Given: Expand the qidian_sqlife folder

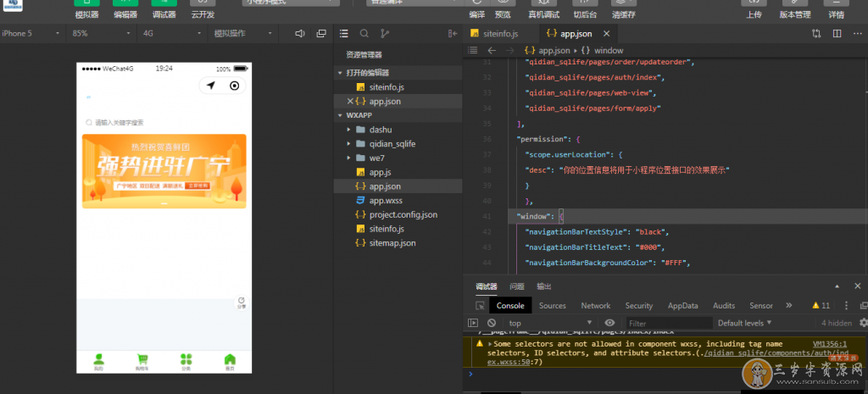Looking at the screenshot, I should click(392, 144).
